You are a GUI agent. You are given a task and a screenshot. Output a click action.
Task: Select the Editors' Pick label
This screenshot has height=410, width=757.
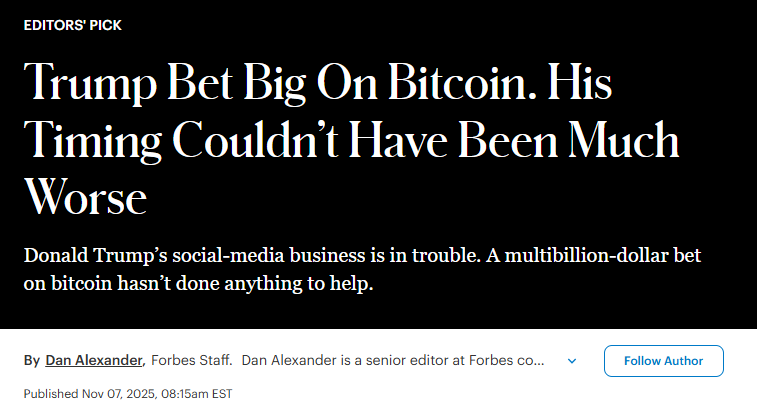[73, 25]
